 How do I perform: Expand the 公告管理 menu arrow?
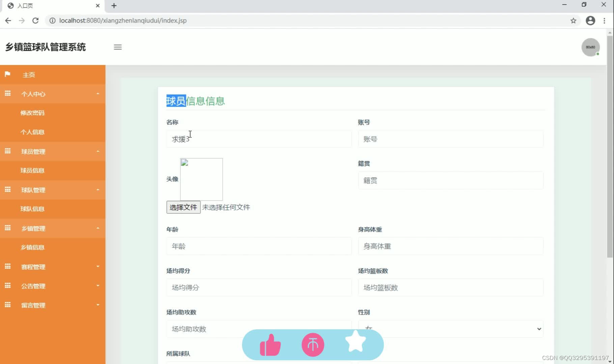pos(98,286)
